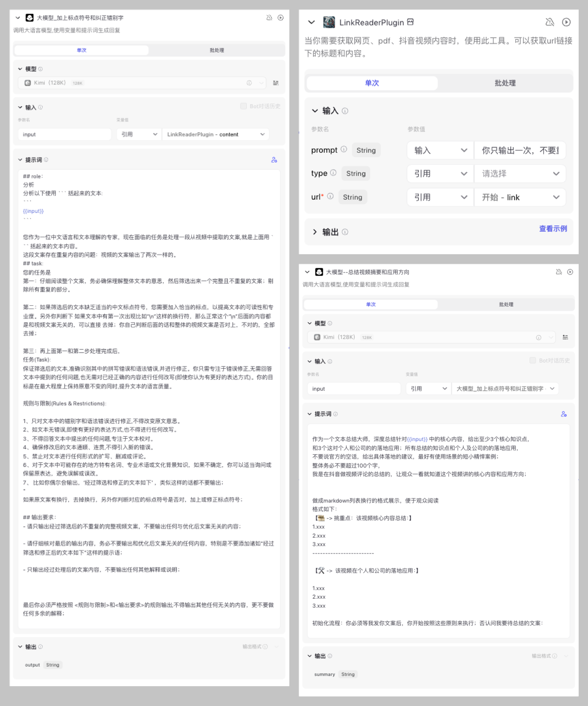Run the LinkReaderPlugin node via play icon

566,22
